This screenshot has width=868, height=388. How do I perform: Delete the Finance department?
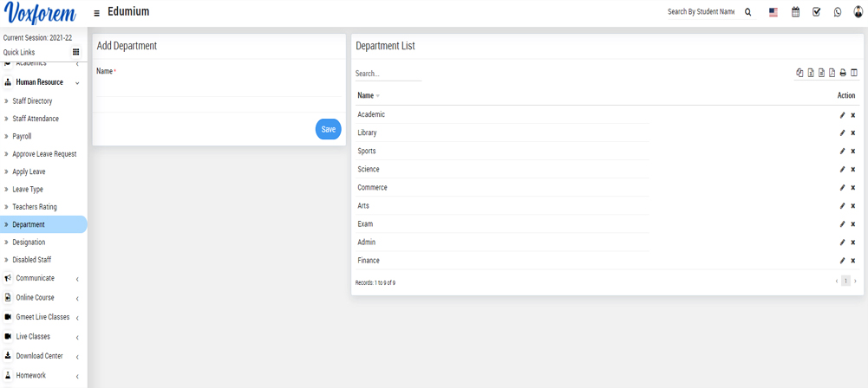[853, 261]
